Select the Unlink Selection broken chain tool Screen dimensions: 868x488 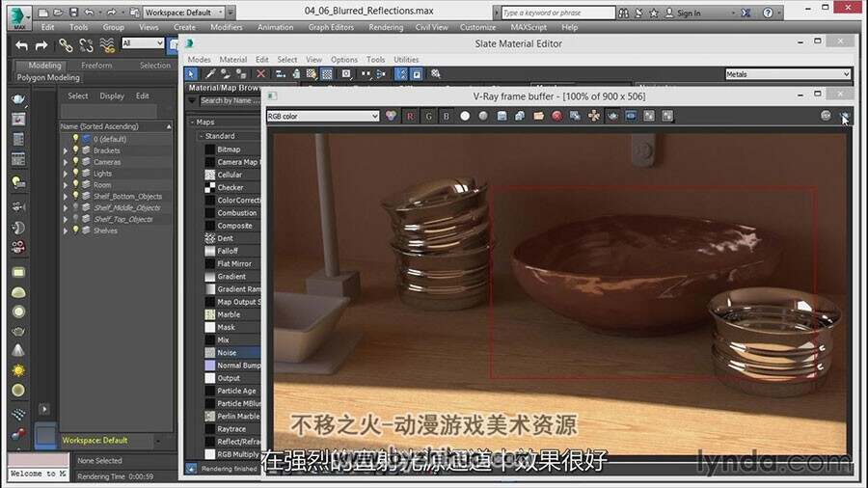[x=87, y=45]
